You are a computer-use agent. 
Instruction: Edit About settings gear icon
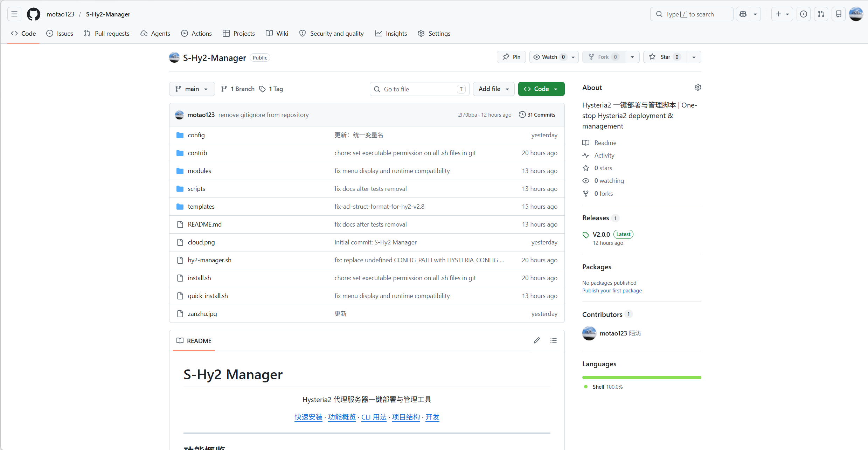click(x=697, y=88)
